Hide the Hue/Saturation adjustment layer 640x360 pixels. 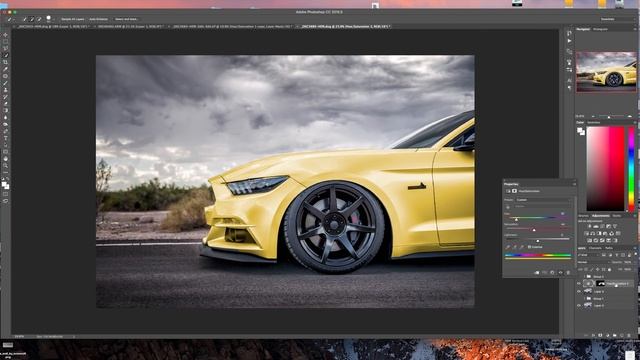coord(579,284)
